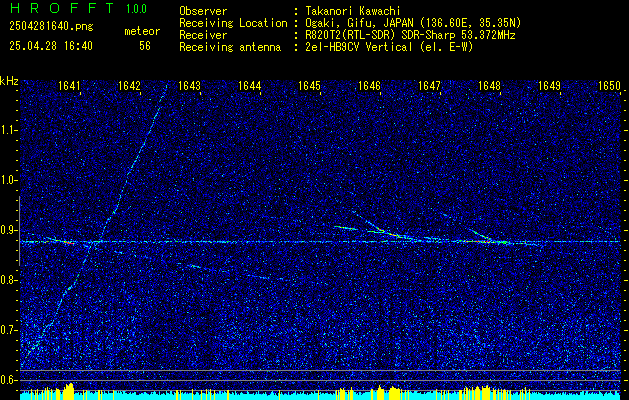Click the 1.1 frequency axis label

click(x=9, y=130)
